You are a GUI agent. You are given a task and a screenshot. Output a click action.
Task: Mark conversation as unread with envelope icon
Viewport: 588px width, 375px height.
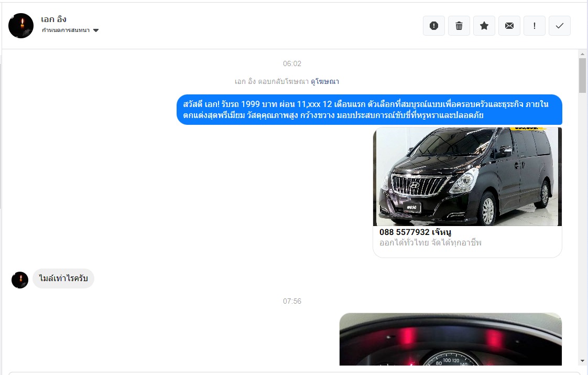point(509,26)
